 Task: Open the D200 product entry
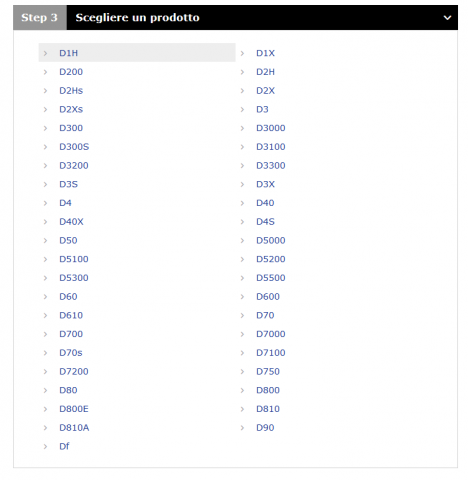pos(71,72)
